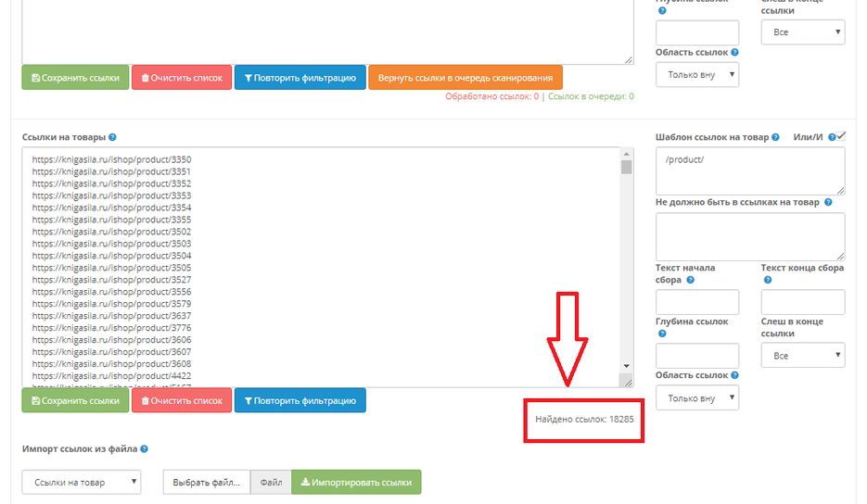
Task: Click 'Выбрать файл...' to choose a file
Action: (x=207, y=483)
